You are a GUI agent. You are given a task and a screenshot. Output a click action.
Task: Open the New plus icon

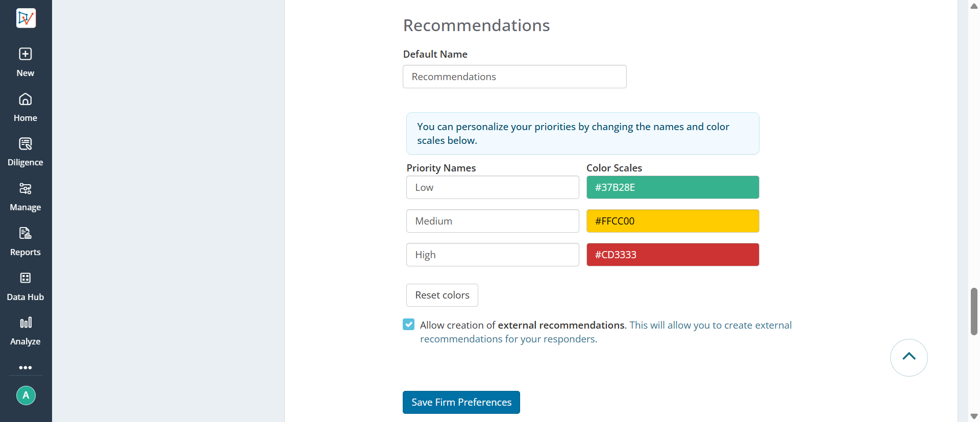[x=26, y=54]
